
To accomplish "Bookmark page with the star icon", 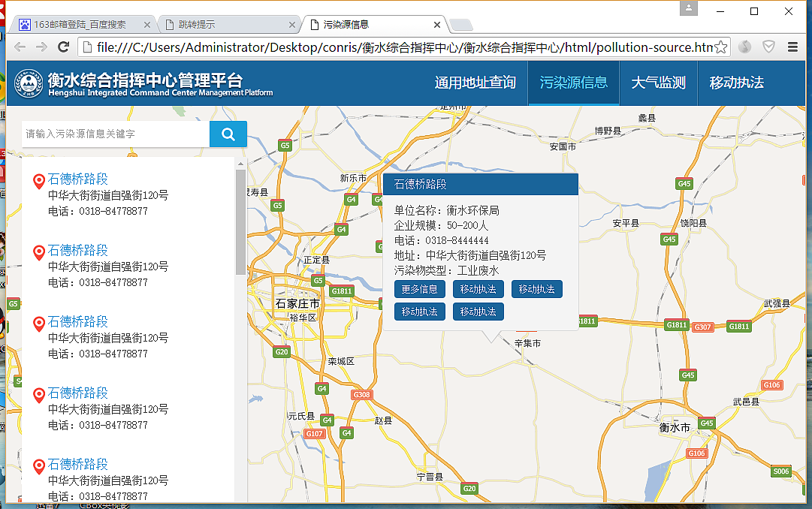I will pyautogui.click(x=720, y=47).
